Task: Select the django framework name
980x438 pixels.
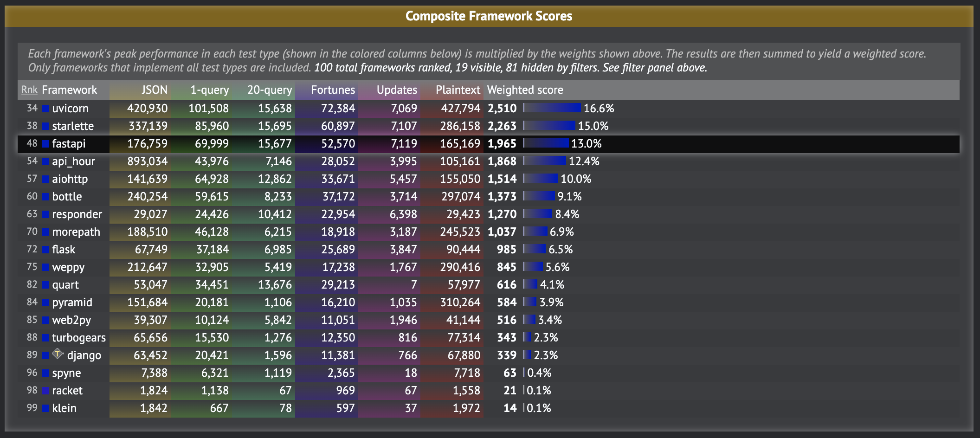Action: pos(84,355)
